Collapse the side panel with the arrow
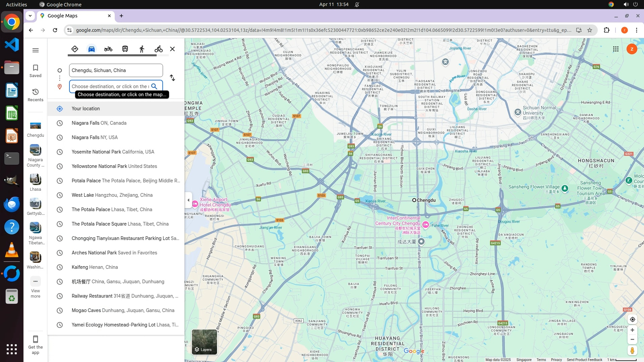This screenshot has width=644, height=362. (x=189, y=200)
